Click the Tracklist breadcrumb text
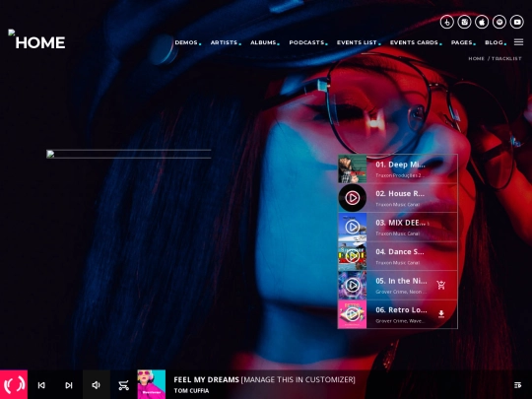 [506, 58]
